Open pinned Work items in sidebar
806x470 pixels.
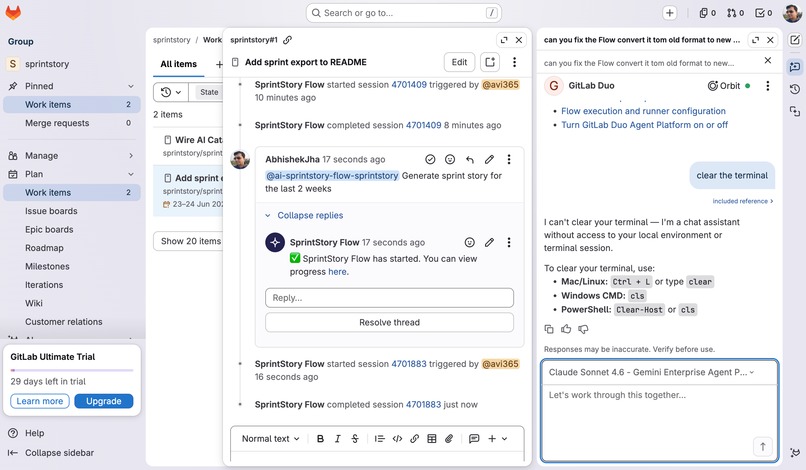coord(72,104)
